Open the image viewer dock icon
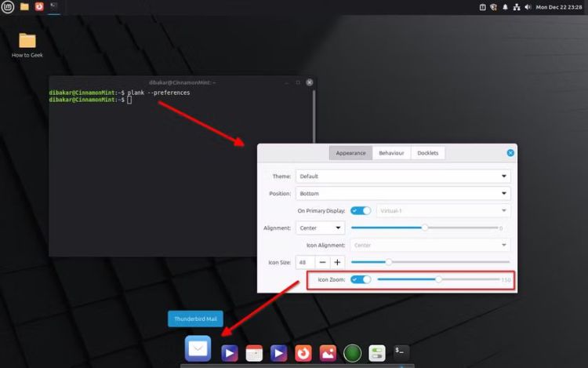The height and width of the screenshot is (368, 588). click(x=328, y=354)
